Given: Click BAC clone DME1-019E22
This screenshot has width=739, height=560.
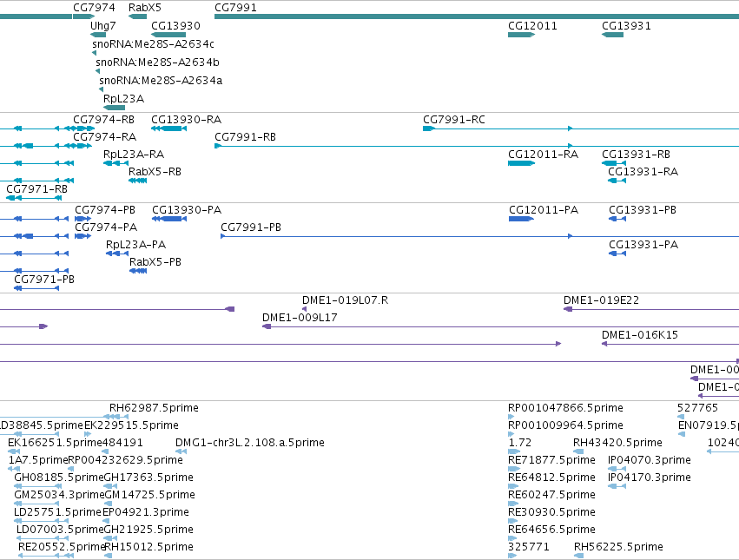Looking at the screenshot, I should pos(602,300).
